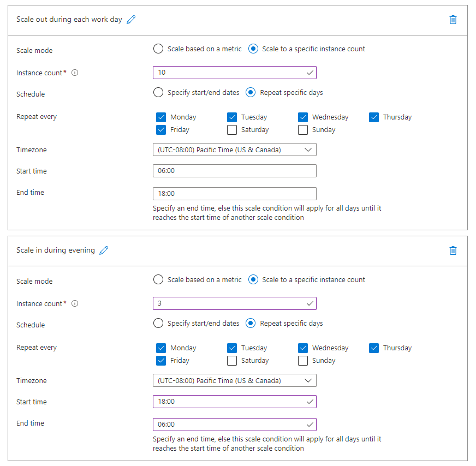This screenshot has width=476, height=466.
Task: Enable Saturday in the work day schedule
Action: tap(232, 130)
